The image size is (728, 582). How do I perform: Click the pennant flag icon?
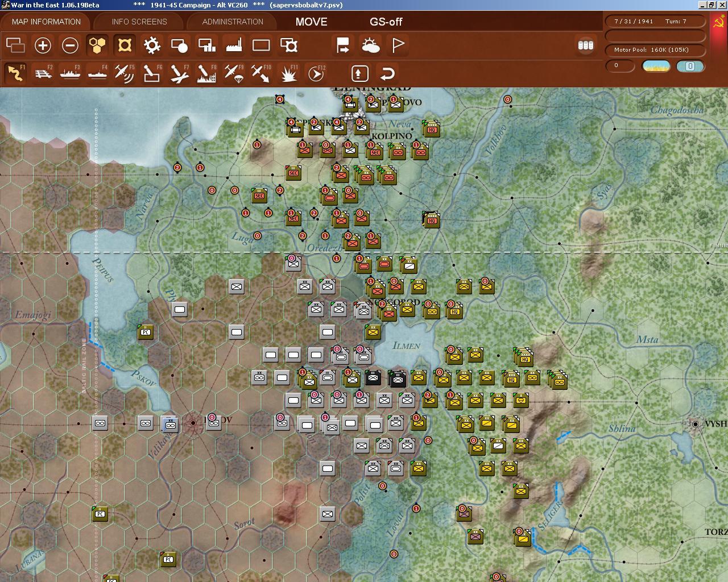click(398, 45)
